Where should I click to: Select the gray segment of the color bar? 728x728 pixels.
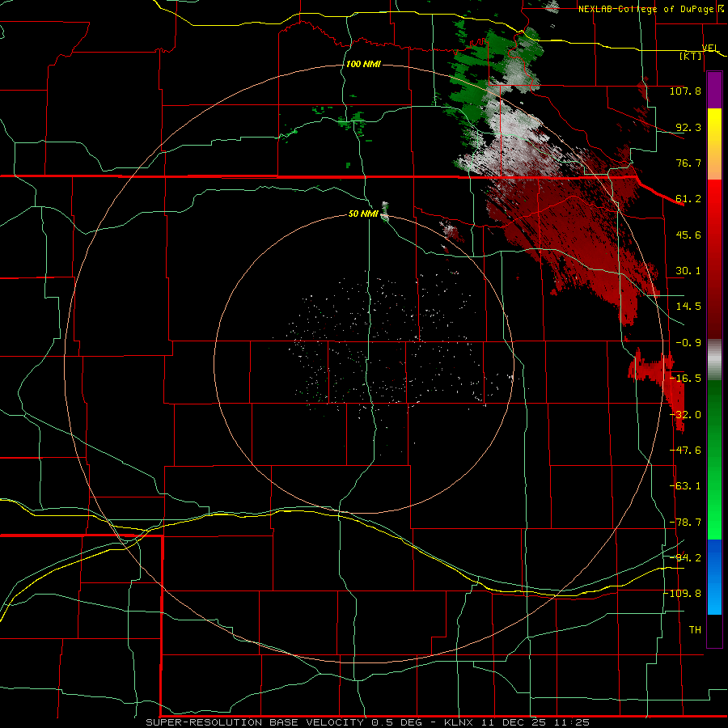[x=714, y=360]
